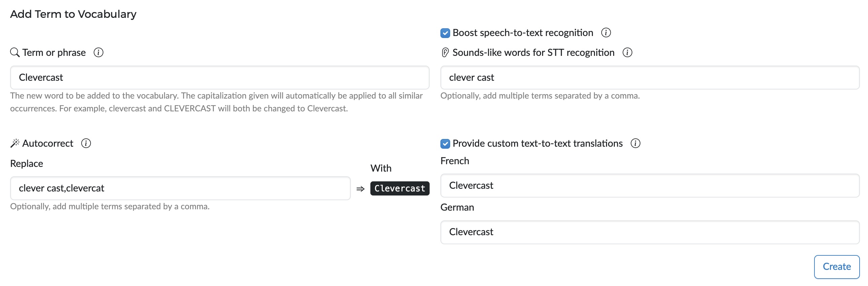Click the ear icon next to Sounds-like words
Screen dimensions: 868x286
pos(445,52)
